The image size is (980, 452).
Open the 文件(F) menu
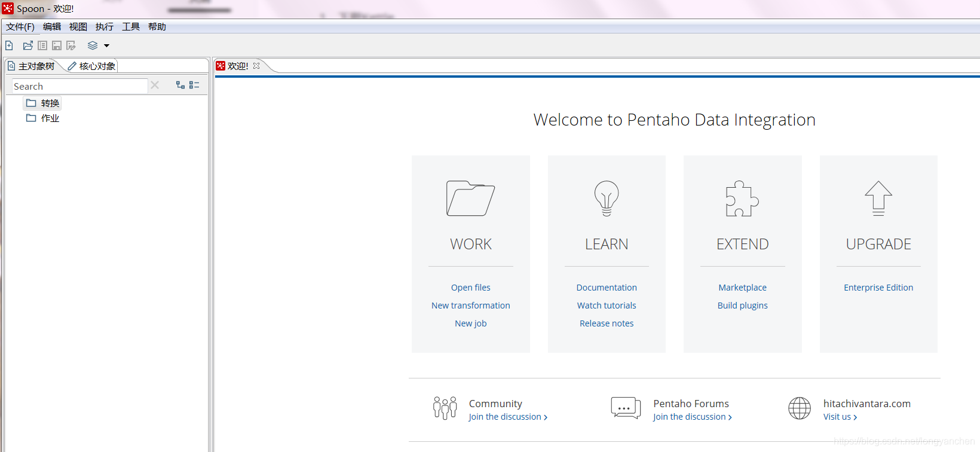(x=20, y=26)
